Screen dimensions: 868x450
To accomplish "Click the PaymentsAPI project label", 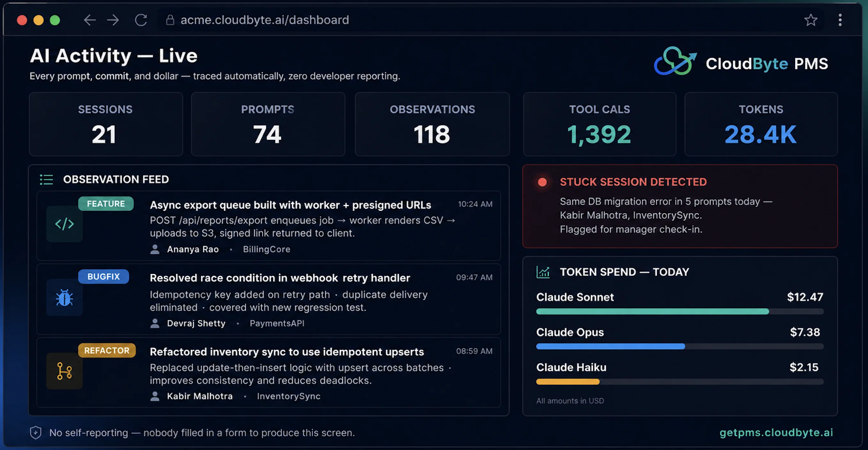I will (277, 323).
